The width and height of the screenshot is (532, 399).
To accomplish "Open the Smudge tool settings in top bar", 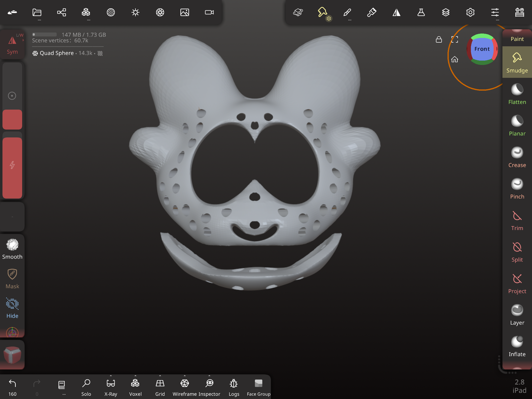I will 323,12.
